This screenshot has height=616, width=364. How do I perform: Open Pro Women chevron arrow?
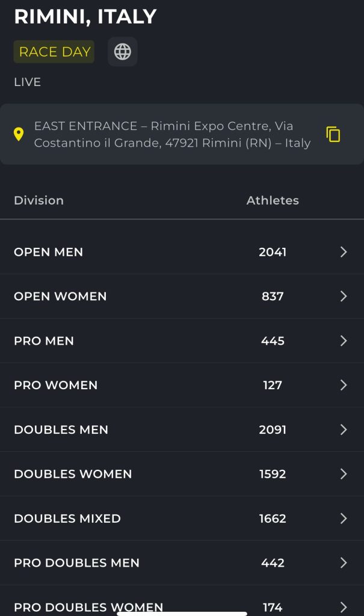(344, 385)
